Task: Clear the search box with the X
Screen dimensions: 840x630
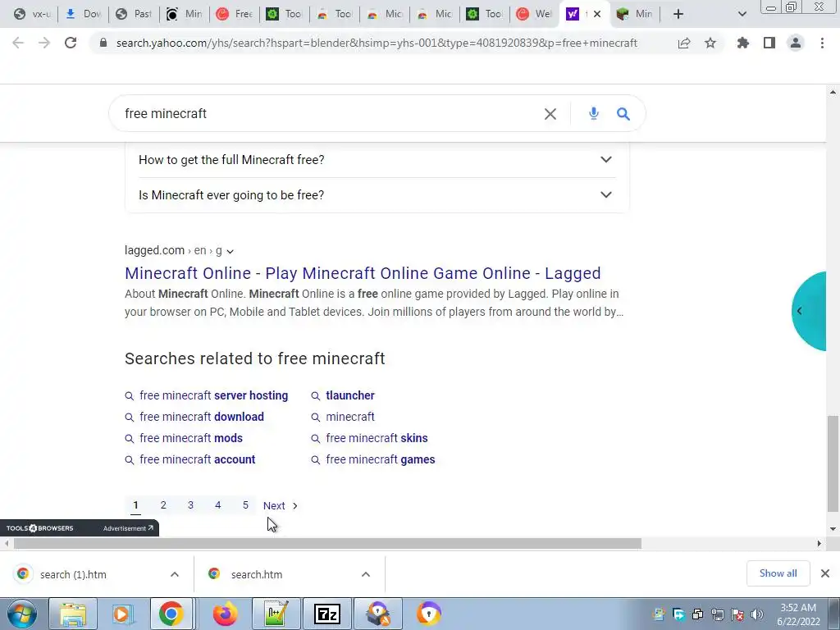Action: (550, 113)
